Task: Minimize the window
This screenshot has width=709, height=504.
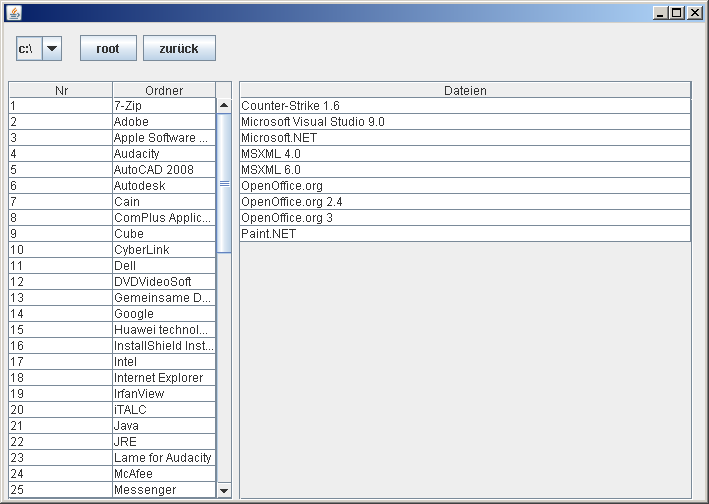Action: [661, 13]
